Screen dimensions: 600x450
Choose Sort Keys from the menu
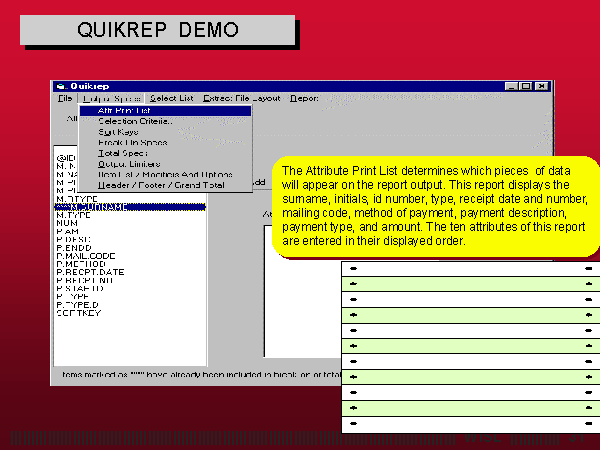pos(118,132)
